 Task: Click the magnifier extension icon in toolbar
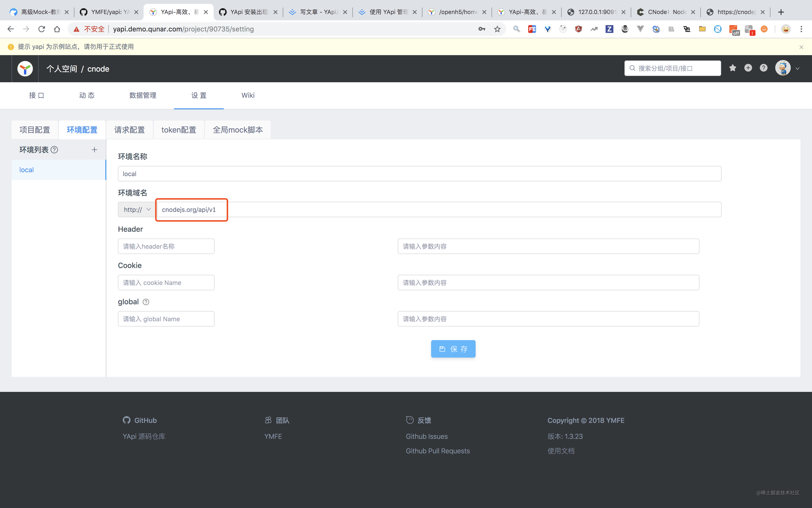click(517, 29)
